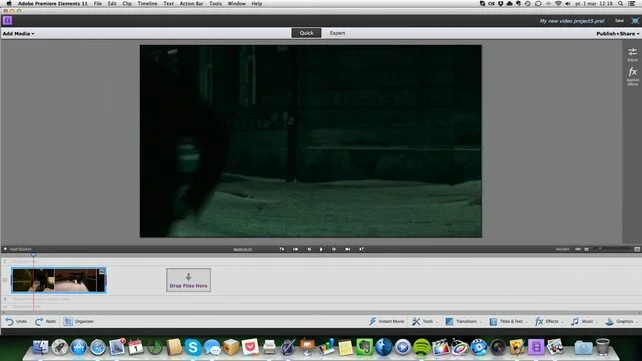Viewport: 642px width, 361px height.
Task: Open the File menu
Action: click(x=97, y=3)
